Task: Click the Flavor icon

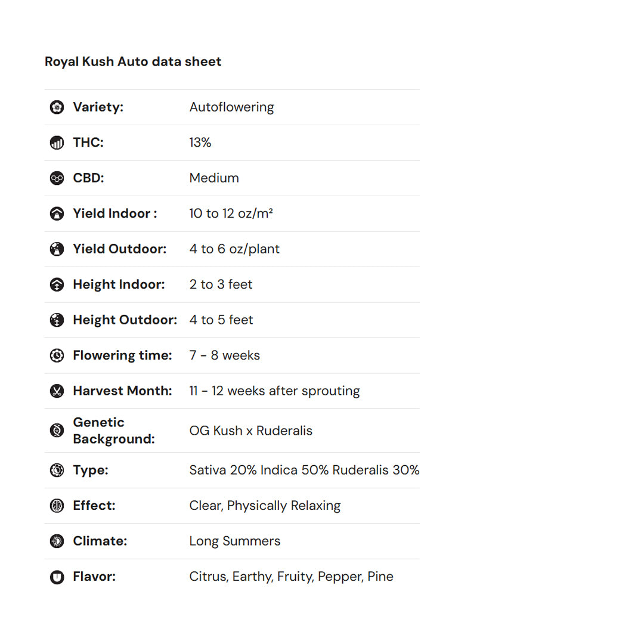Action: click(57, 577)
